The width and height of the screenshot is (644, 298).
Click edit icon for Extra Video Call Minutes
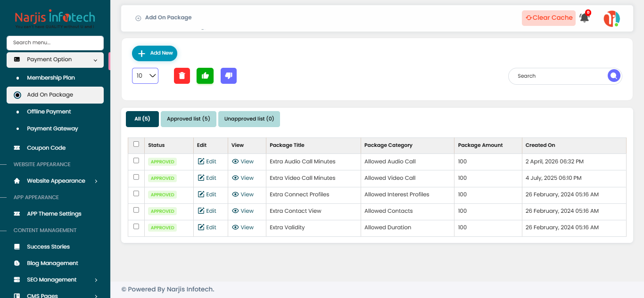pyautogui.click(x=201, y=178)
